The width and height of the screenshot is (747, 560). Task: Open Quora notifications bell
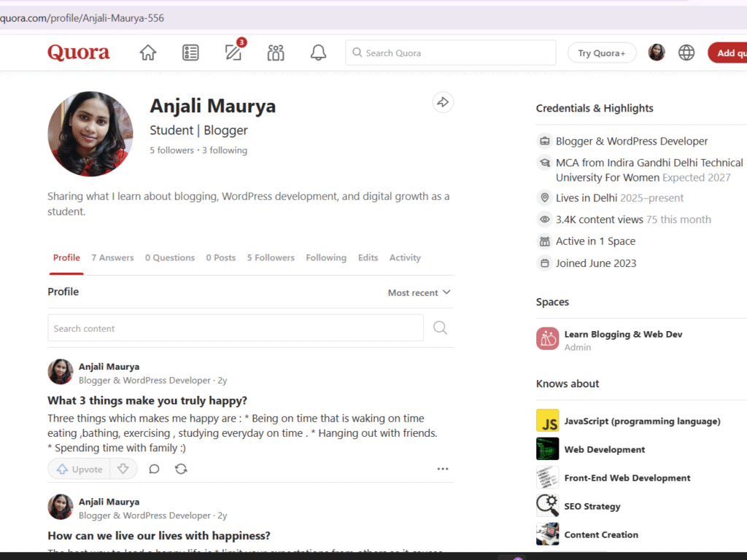pos(318,52)
